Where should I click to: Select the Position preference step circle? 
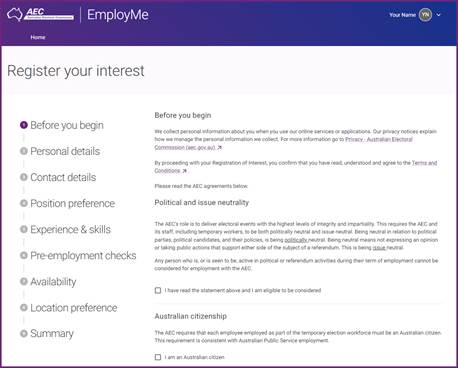(x=24, y=203)
